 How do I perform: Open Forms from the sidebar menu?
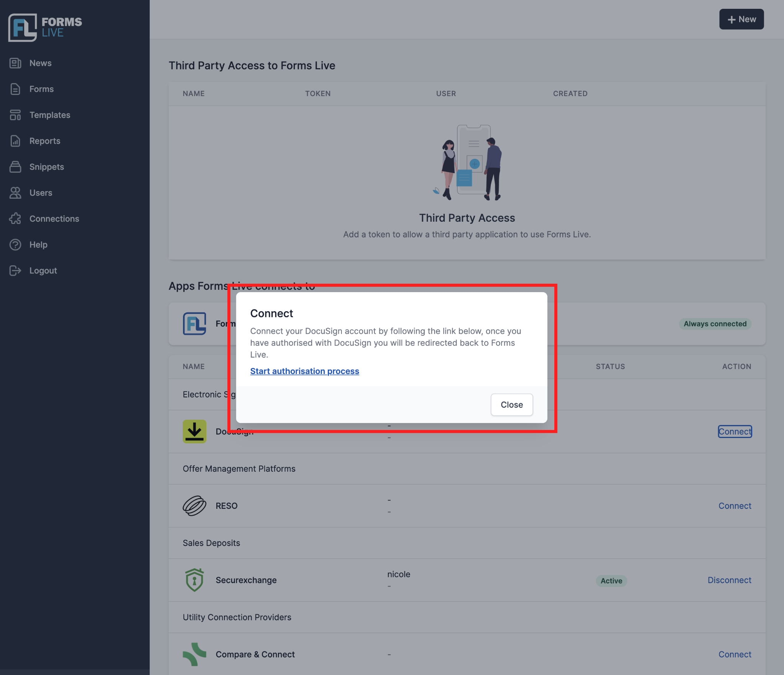coord(42,89)
